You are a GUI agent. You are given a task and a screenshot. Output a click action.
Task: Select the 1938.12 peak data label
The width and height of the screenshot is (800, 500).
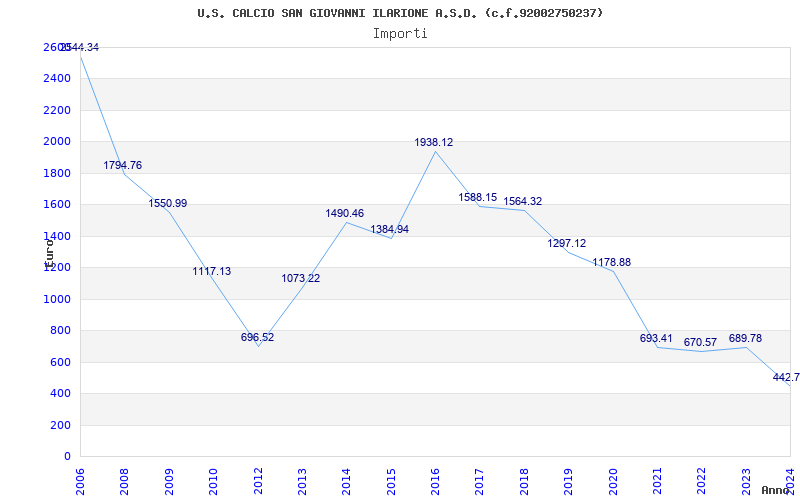tap(434, 143)
